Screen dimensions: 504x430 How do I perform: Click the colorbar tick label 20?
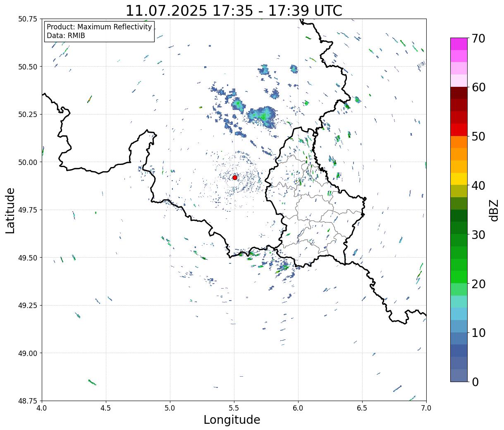478,284
